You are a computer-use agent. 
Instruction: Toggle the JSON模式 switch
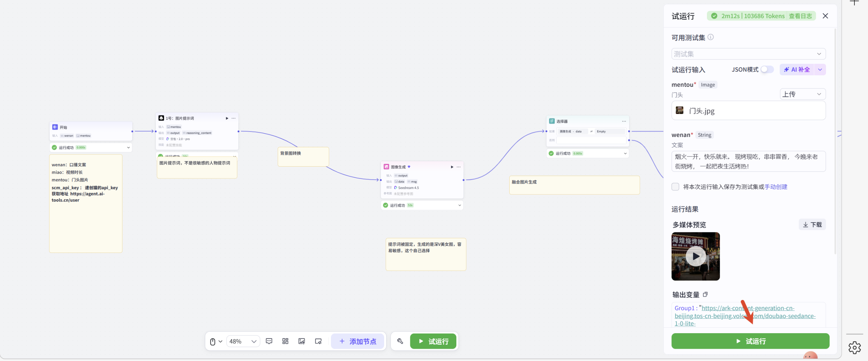767,70
